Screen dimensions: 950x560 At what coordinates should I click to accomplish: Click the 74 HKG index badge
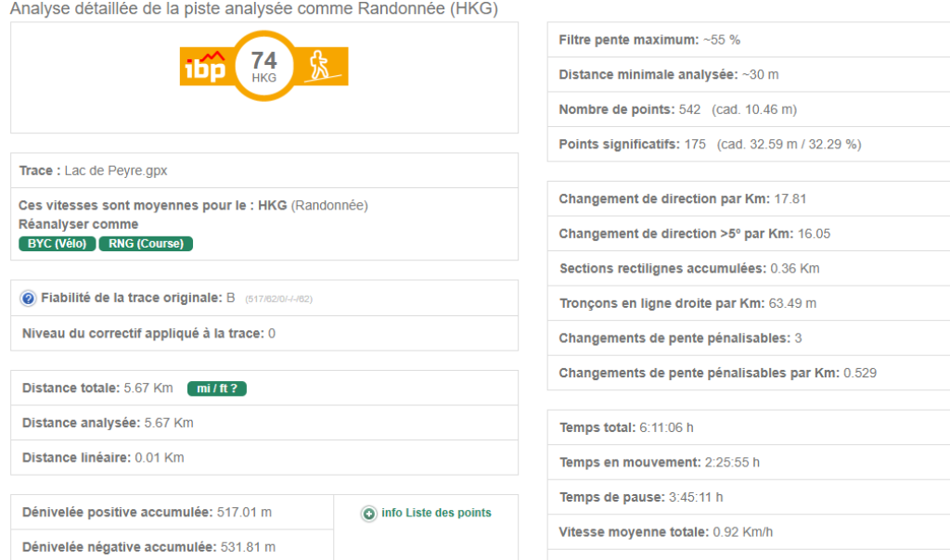(x=263, y=67)
